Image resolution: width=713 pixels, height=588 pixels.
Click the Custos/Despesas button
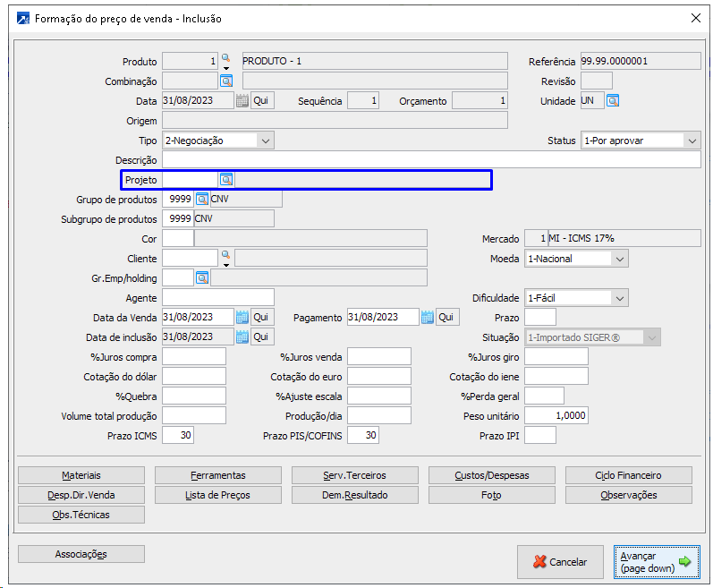[x=491, y=475]
